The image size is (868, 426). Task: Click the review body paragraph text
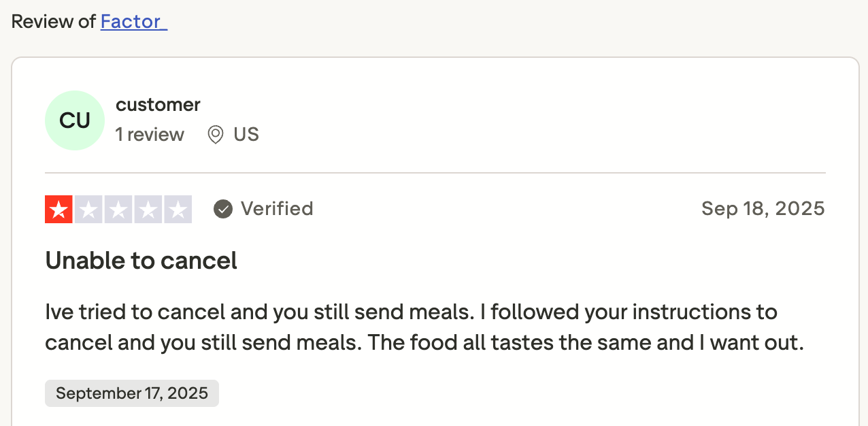(x=340, y=313)
